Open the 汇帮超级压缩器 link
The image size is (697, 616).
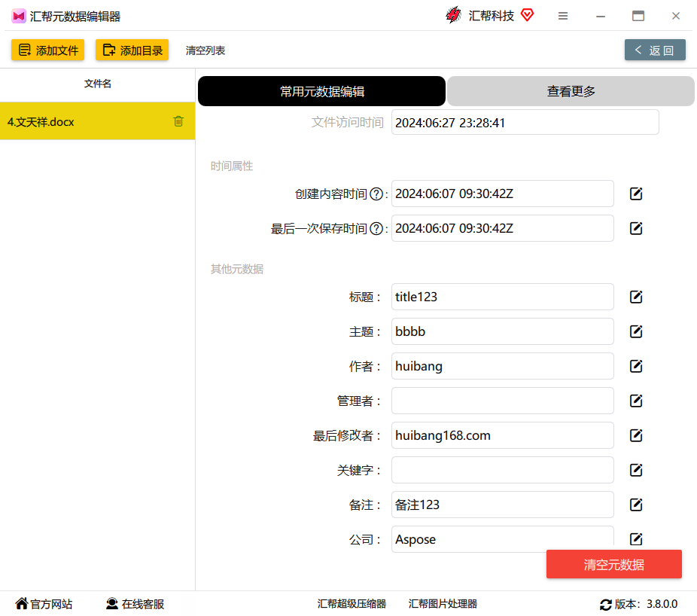pyautogui.click(x=352, y=603)
